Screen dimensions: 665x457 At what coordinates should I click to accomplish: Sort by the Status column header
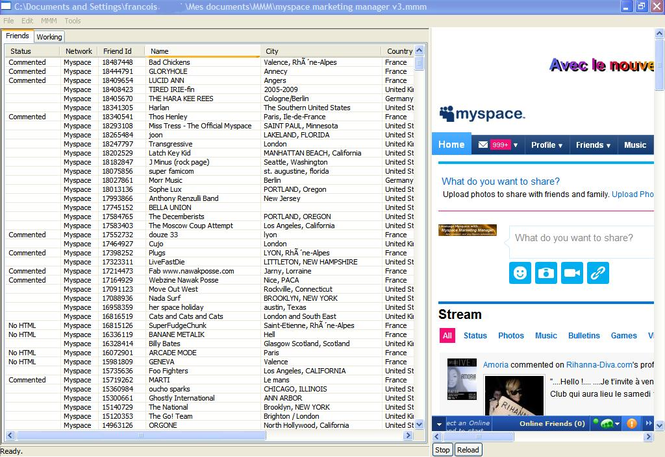click(32, 51)
